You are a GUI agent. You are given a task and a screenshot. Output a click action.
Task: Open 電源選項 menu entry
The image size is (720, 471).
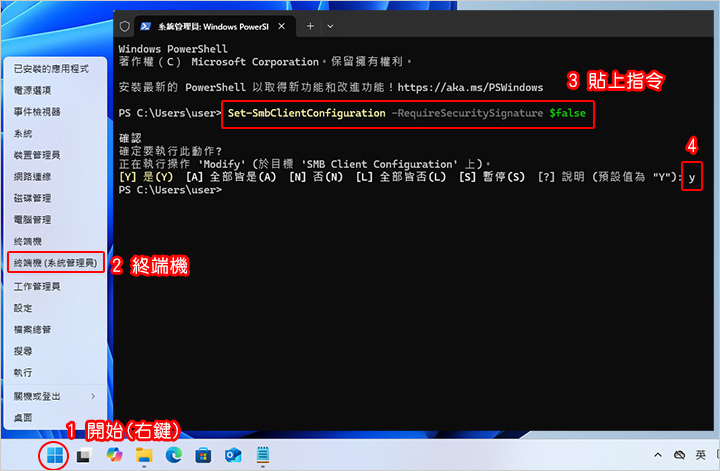click(x=55, y=90)
